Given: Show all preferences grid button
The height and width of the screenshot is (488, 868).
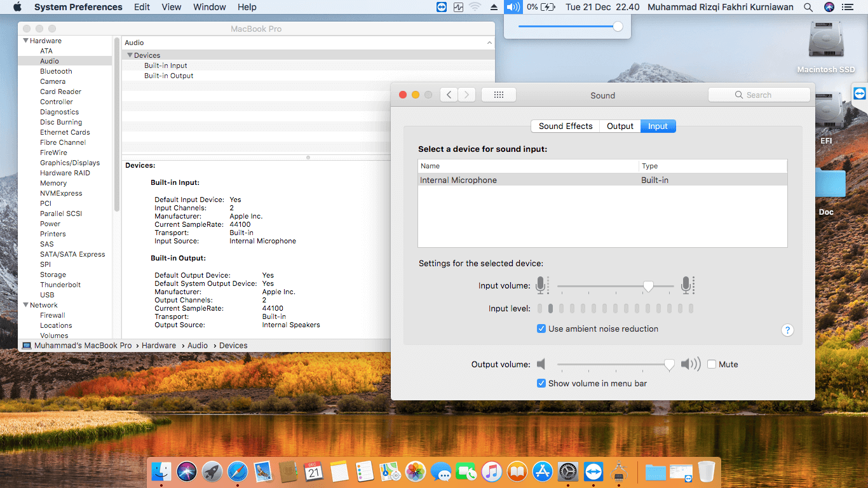Looking at the screenshot, I should (499, 95).
